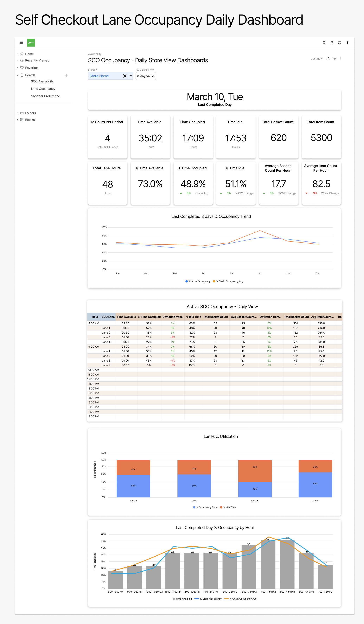Open Shopper Preference board
Screen dimensions: 364x624
click(45, 96)
